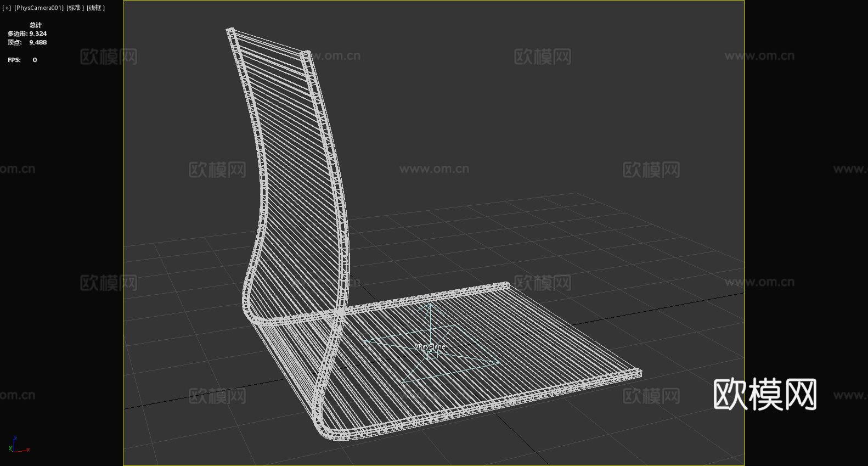Screen dimensions: 868x466
Task: Open the [+] viewport general menu
Action: click(7, 8)
